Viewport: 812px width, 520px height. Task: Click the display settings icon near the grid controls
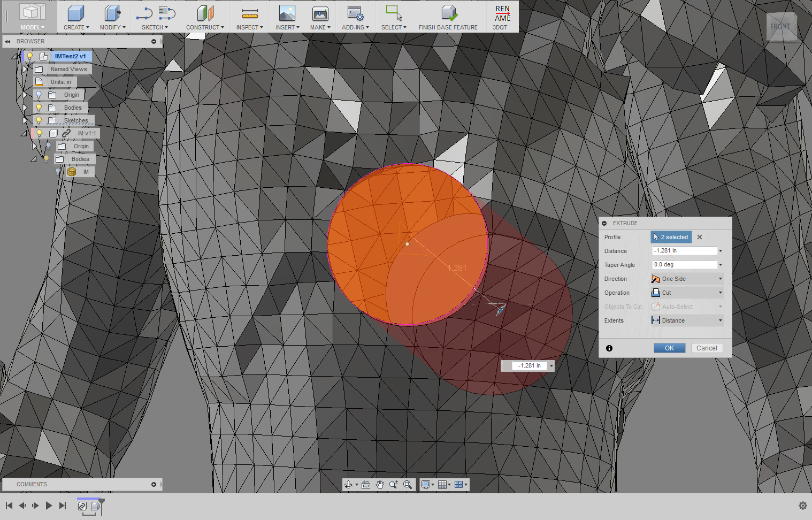coord(426,484)
